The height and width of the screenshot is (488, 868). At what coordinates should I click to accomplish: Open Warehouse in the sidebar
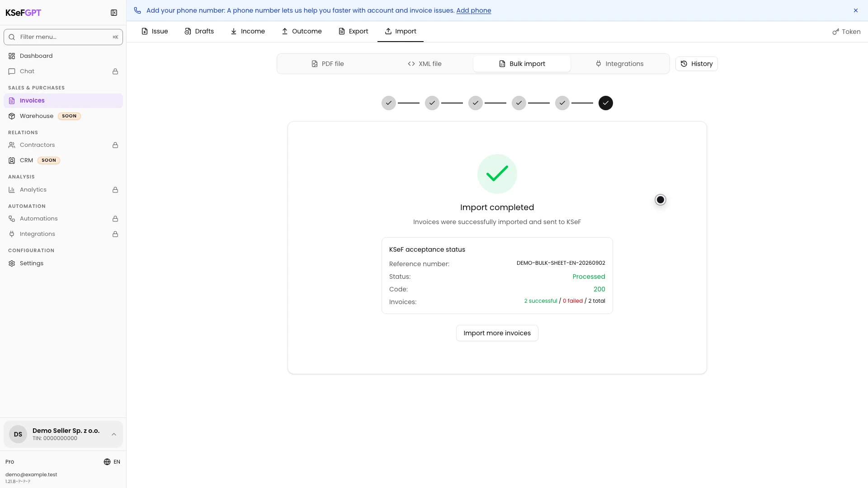click(63, 116)
